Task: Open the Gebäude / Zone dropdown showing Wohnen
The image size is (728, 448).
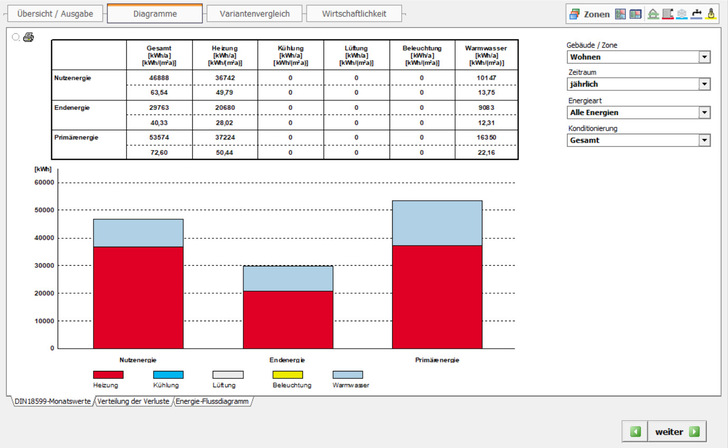Action: (638, 57)
